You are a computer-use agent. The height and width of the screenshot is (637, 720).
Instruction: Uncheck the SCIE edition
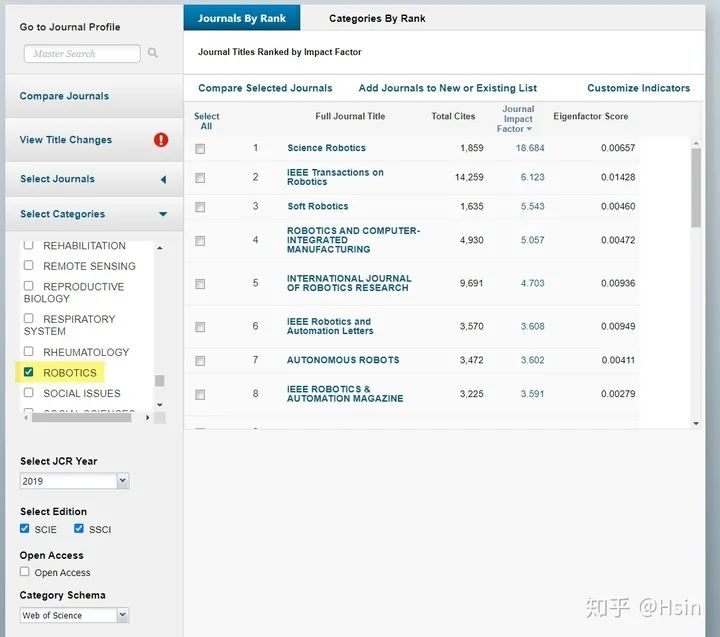[25, 529]
